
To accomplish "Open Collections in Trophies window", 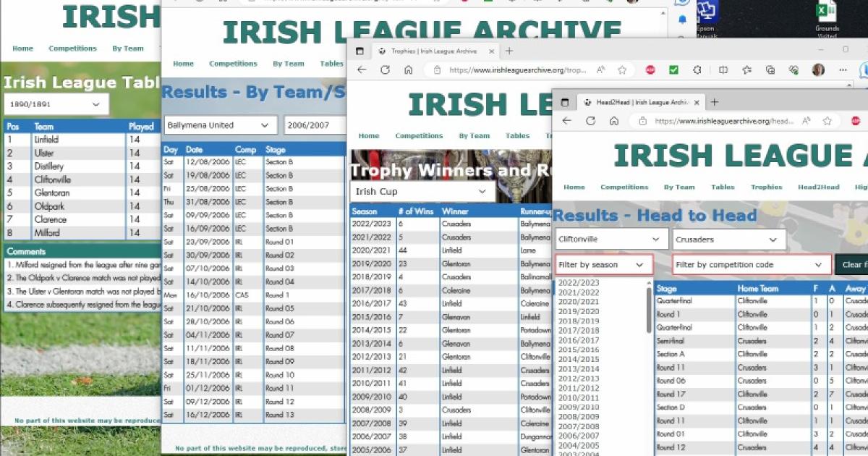I will pos(770,70).
